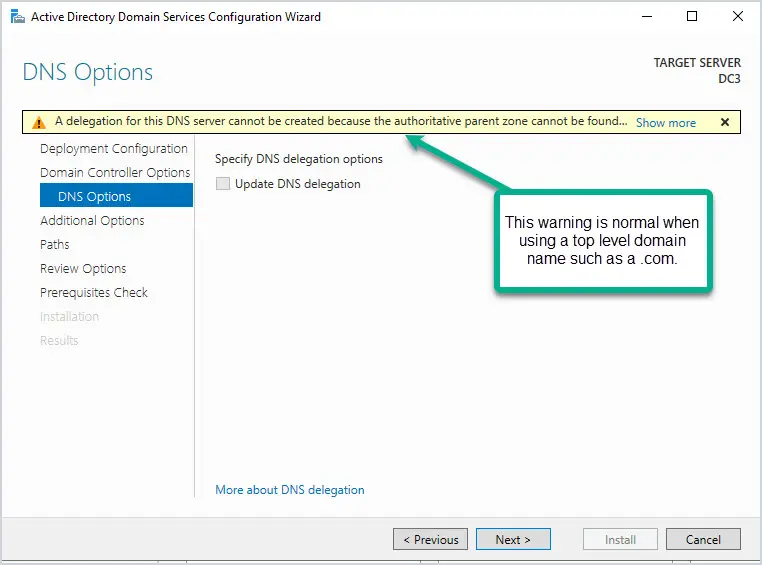Image resolution: width=762 pixels, height=565 pixels.
Task: Jump to Additional Options step
Action: click(x=92, y=221)
